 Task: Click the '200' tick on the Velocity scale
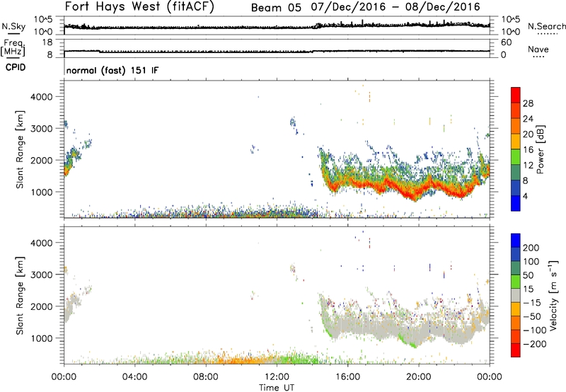click(531, 248)
